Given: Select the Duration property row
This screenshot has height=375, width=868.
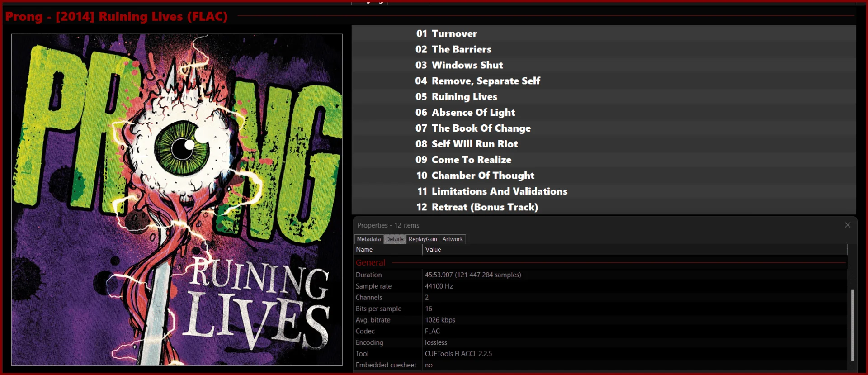Looking at the screenshot, I should click(x=600, y=275).
